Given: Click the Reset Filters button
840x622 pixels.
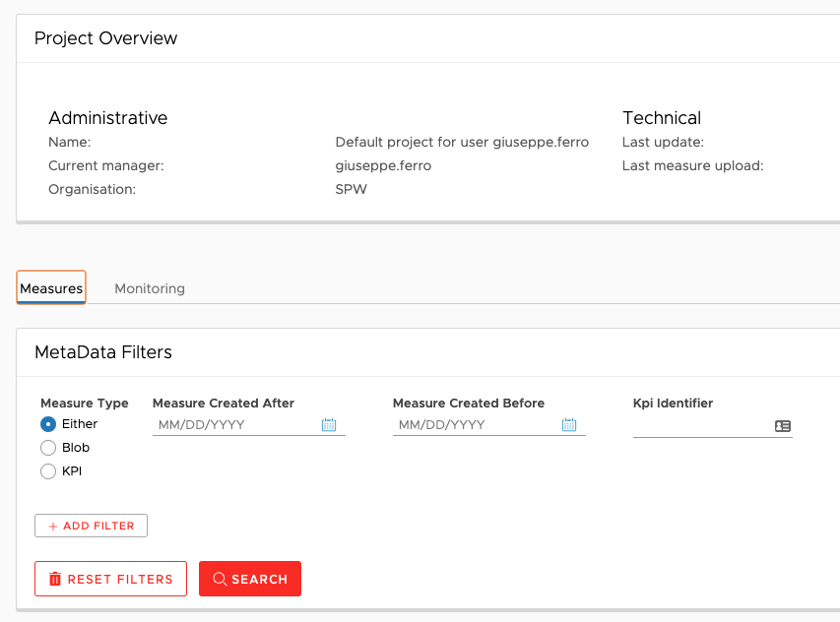Looking at the screenshot, I should (111, 579).
